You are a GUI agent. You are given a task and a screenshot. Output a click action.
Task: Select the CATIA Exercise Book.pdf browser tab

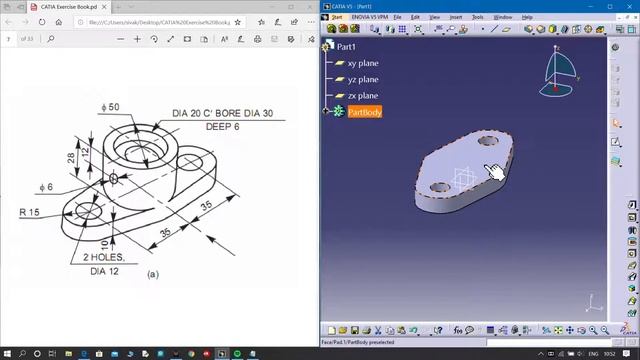pyautogui.click(x=69, y=7)
